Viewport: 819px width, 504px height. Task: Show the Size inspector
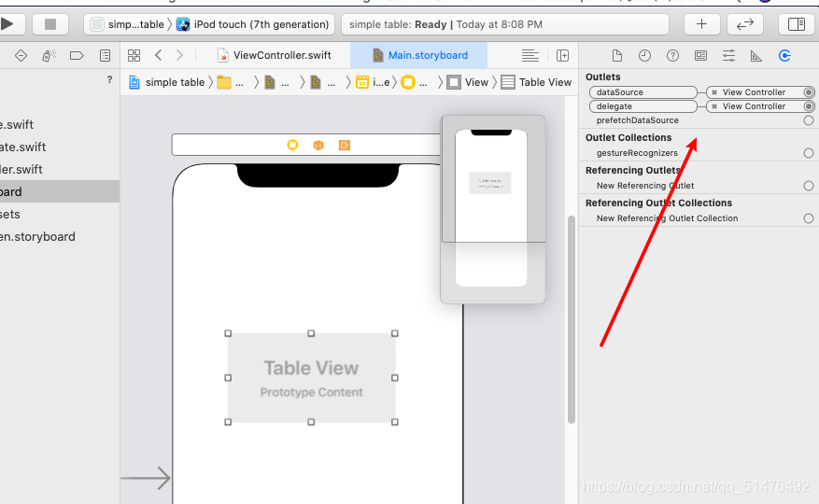click(x=756, y=55)
